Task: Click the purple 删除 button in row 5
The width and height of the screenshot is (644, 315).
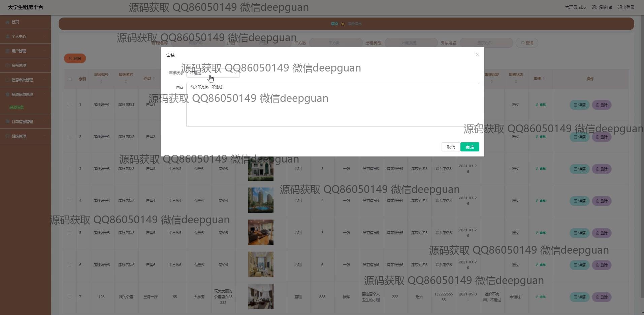Action: click(602, 233)
